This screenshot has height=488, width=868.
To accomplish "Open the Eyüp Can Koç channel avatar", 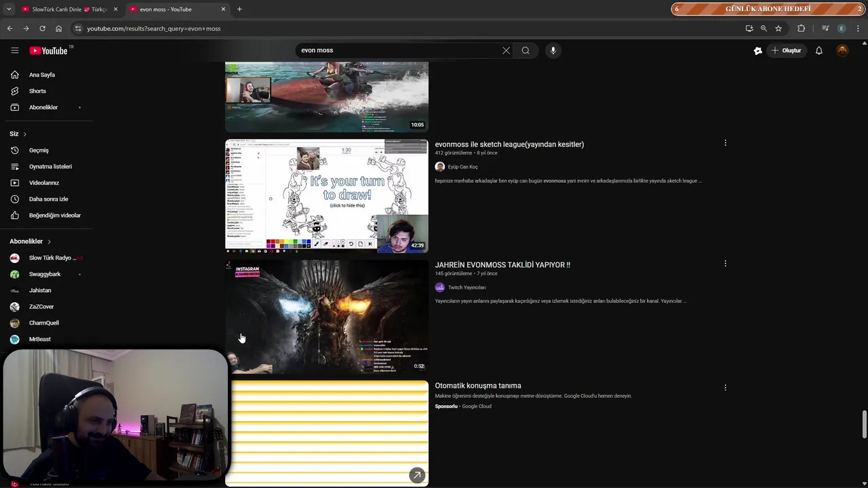I will pyautogui.click(x=439, y=167).
